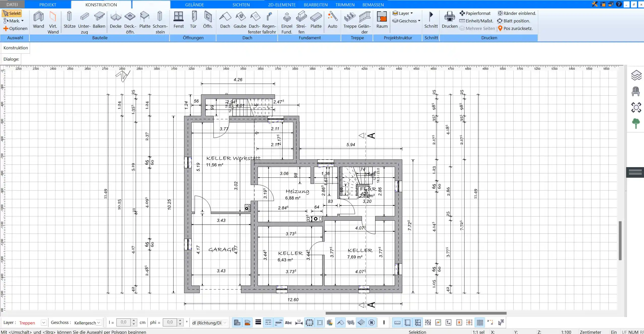644x334 pixels.
Task: Click the horizontal scrollbar thumb
Action: pos(416,313)
